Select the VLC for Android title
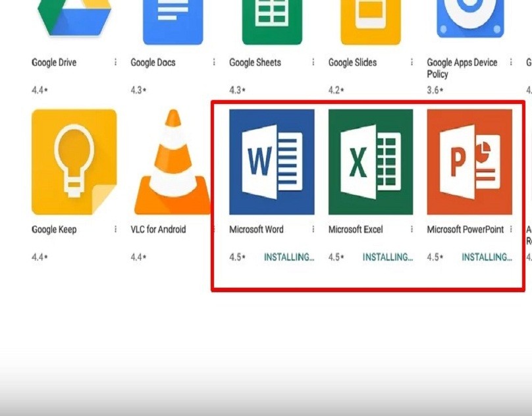This screenshot has width=532, height=416. (158, 229)
